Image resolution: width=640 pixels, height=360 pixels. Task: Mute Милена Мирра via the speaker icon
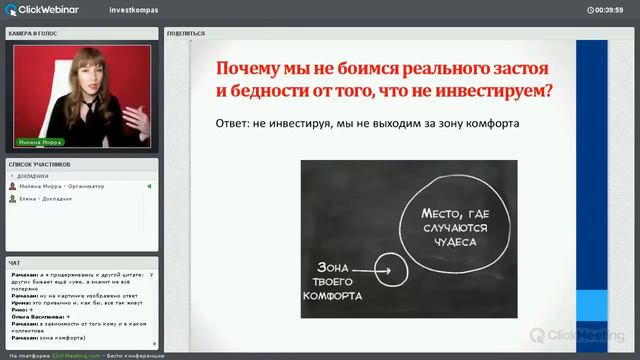click(x=150, y=186)
